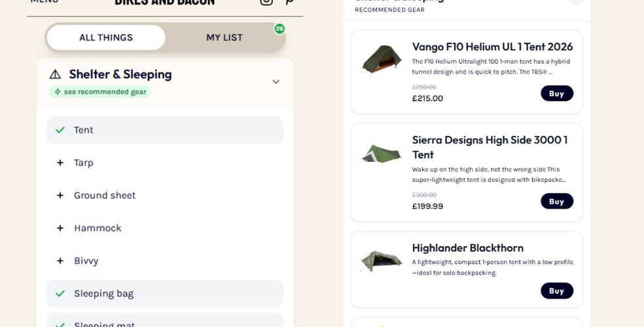
Task: Open the Vango F10 Helium tent thumbnail
Action: pyautogui.click(x=382, y=60)
